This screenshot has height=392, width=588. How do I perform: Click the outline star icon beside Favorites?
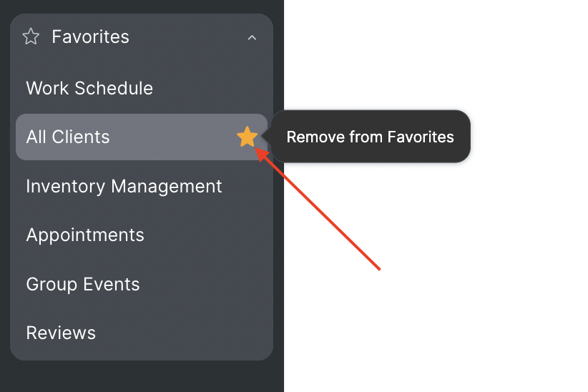pos(31,36)
